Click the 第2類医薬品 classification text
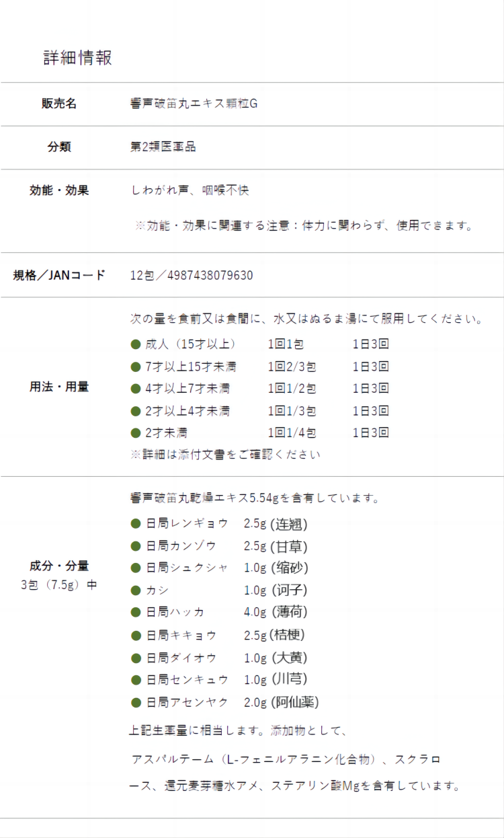 click(163, 147)
